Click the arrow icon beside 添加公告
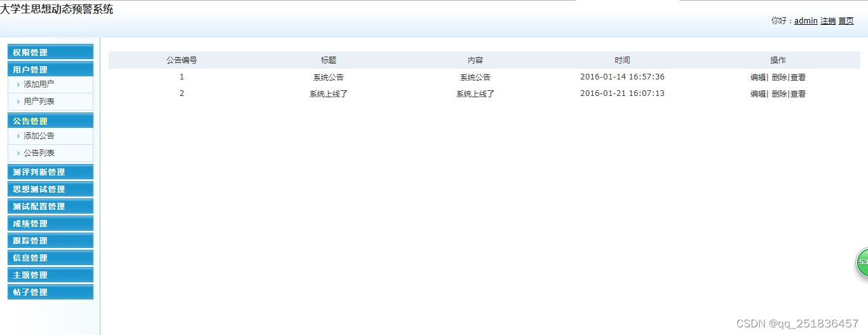The image size is (868, 335). click(x=18, y=135)
